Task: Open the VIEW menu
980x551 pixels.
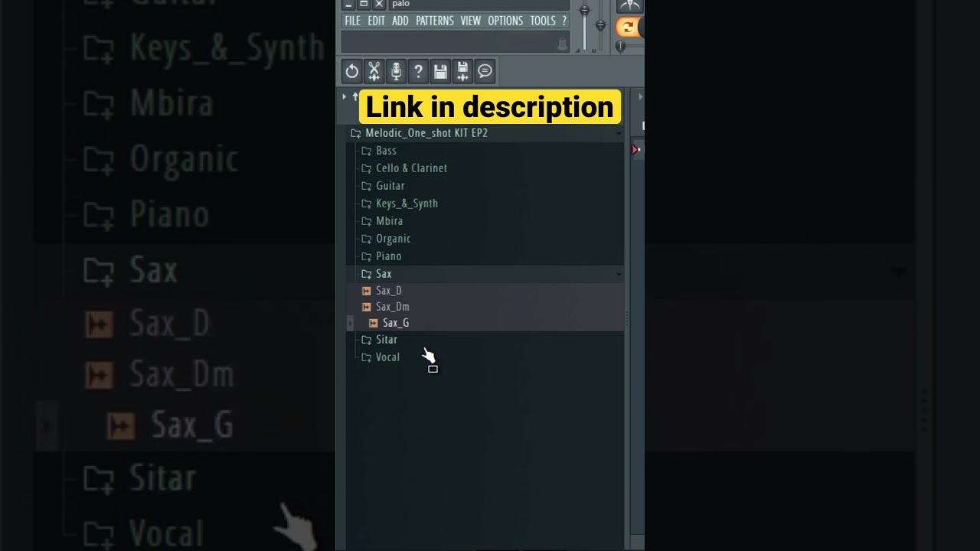Action: 471,21
